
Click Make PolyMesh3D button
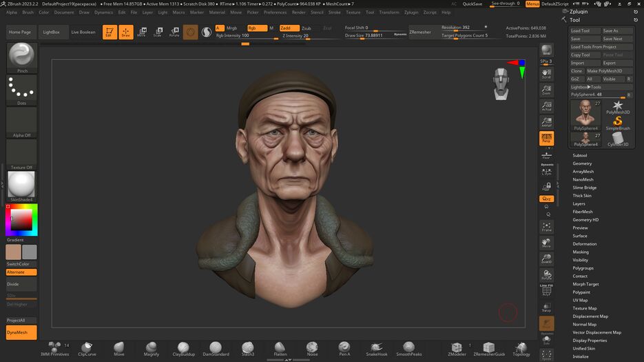[x=609, y=71]
